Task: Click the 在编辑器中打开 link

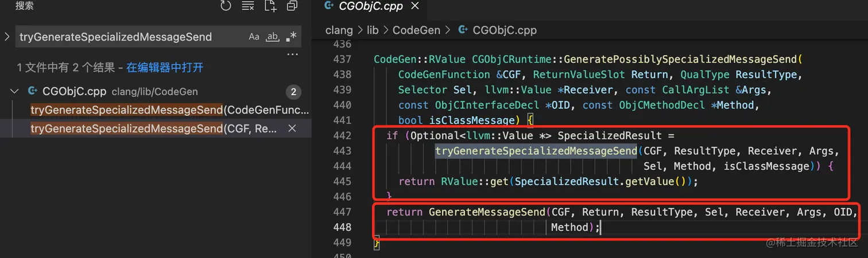Action: point(165,68)
